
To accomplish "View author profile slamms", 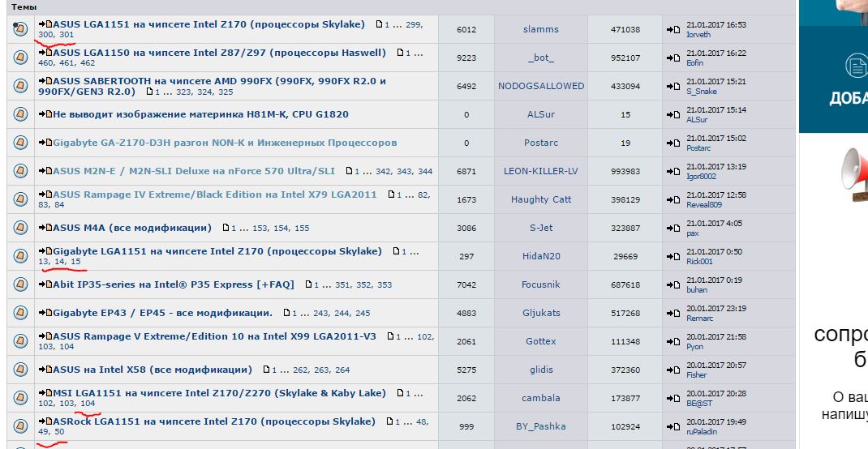I will coord(541,29).
